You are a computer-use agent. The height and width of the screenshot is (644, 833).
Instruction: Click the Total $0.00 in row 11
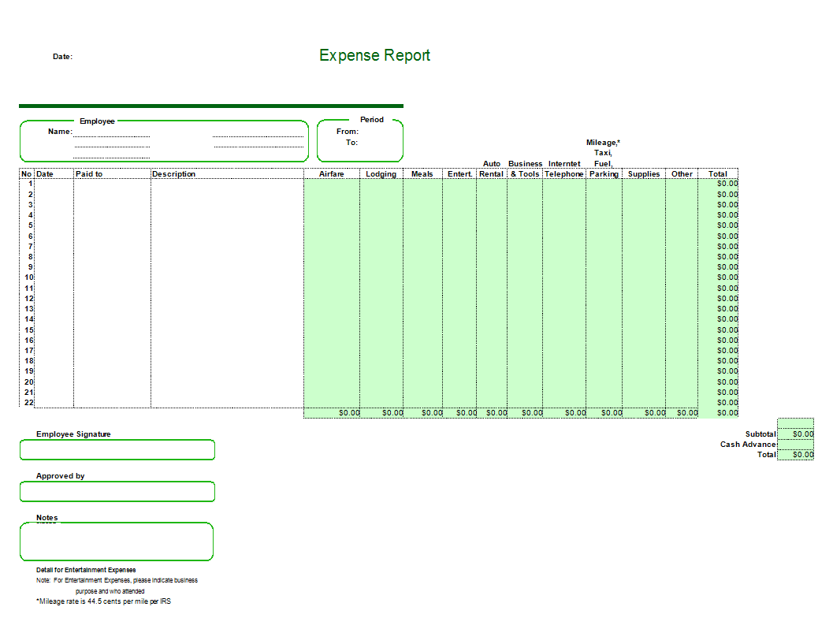coord(727,288)
